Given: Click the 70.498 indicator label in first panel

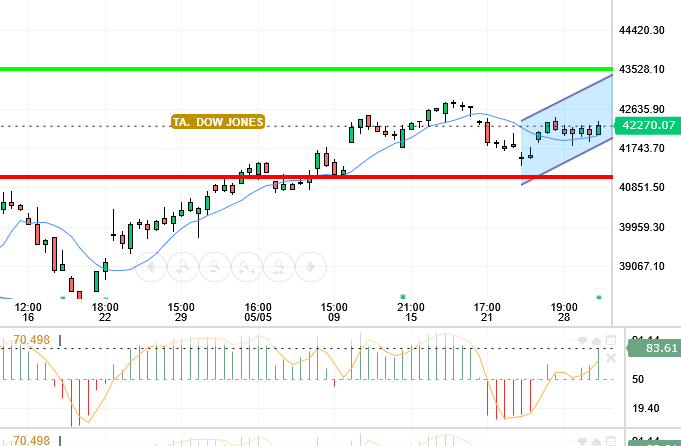Looking at the screenshot, I should coord(31,340).
